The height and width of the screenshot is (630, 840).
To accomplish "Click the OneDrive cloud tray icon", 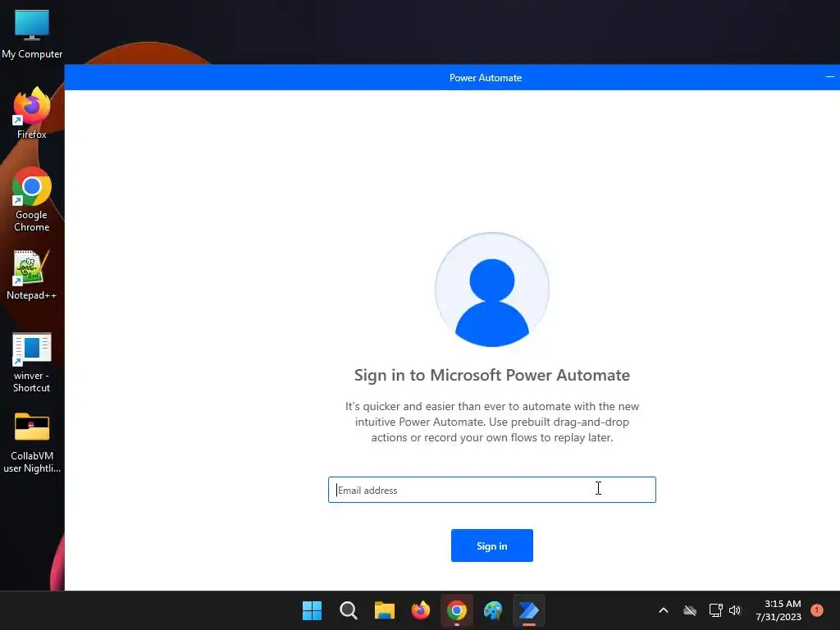I will tap(690, 610).
